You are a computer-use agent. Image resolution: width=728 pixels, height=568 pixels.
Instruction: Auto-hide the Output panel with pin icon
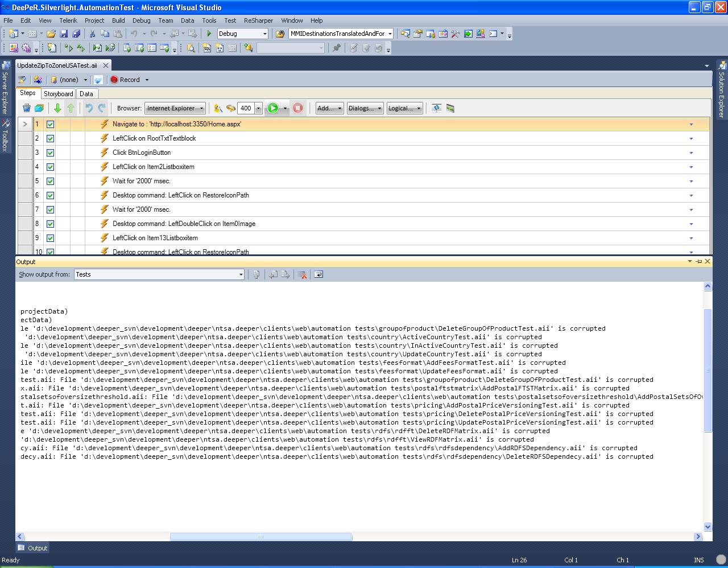699,261
